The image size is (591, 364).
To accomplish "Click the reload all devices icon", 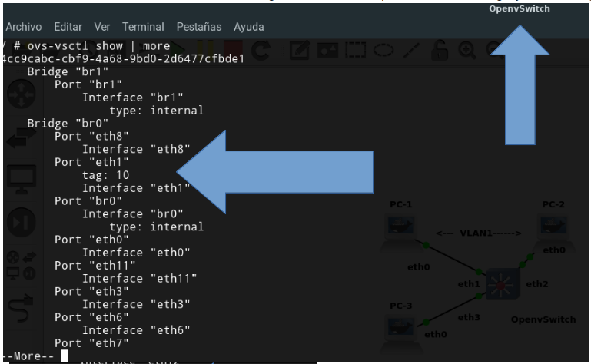I will [x=261, y=51].
